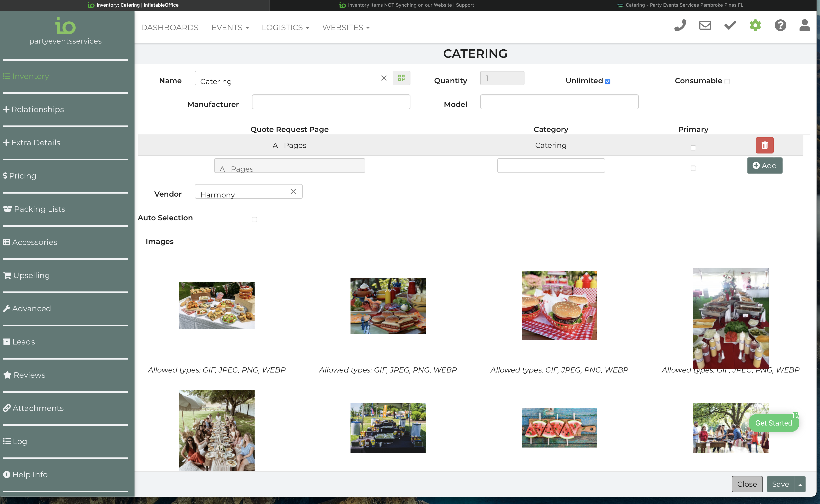Switch to the Support browser tab
The height and width of the screenshot is (504, 820).
[407, 5]
